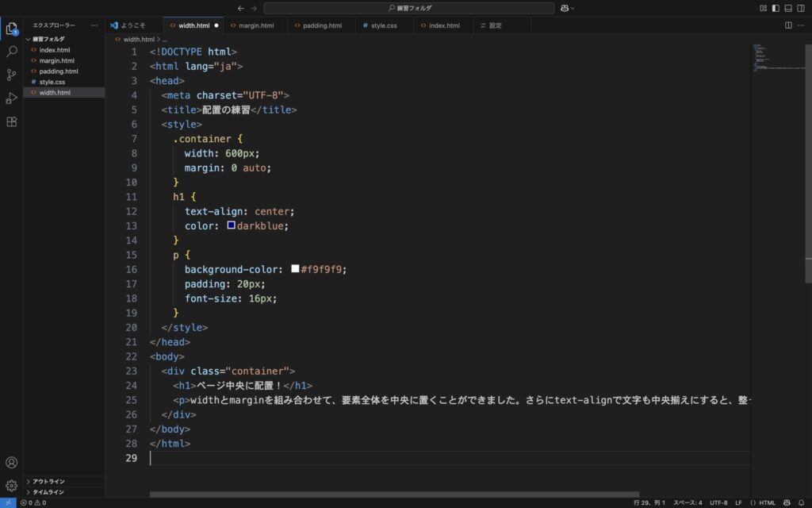Switch to the padding.html tab
Image resolution: width=812 pixels, height=508 pixels.
pyautogui.click(x=322, y=25)
